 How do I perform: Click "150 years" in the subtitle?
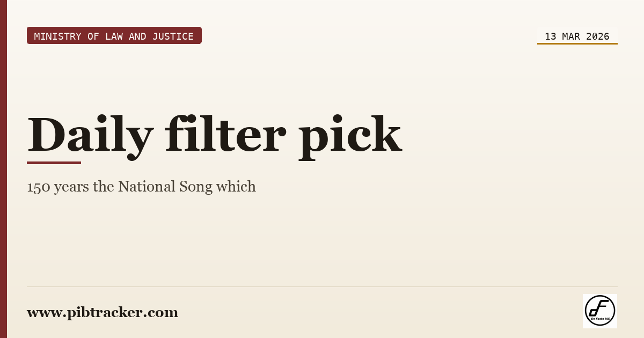pos(58,187)
